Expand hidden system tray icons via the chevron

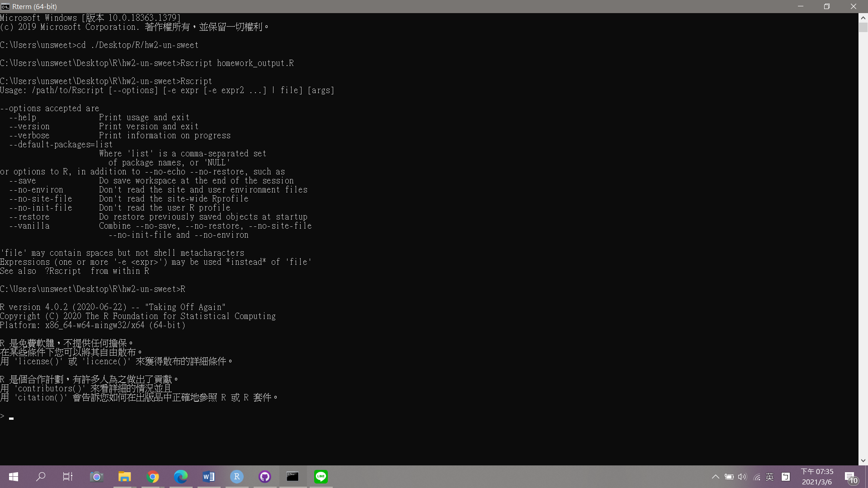pyautogui.click(x=716, y=477)
